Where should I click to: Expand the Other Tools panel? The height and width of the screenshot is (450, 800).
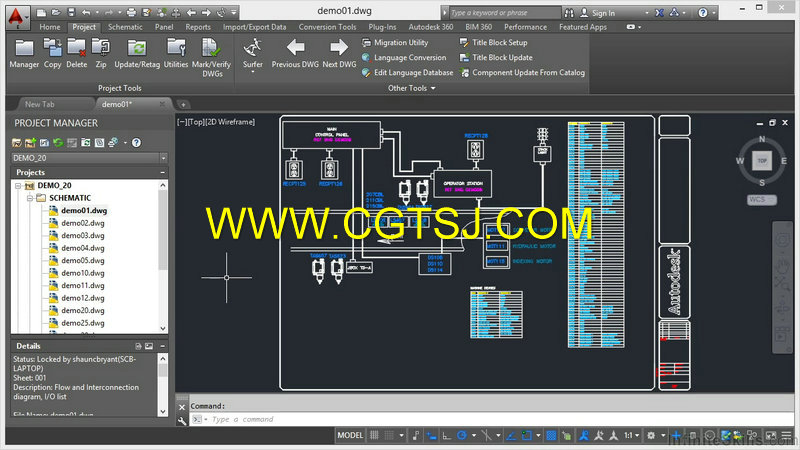pyautogui.click(x=412, y=88)
